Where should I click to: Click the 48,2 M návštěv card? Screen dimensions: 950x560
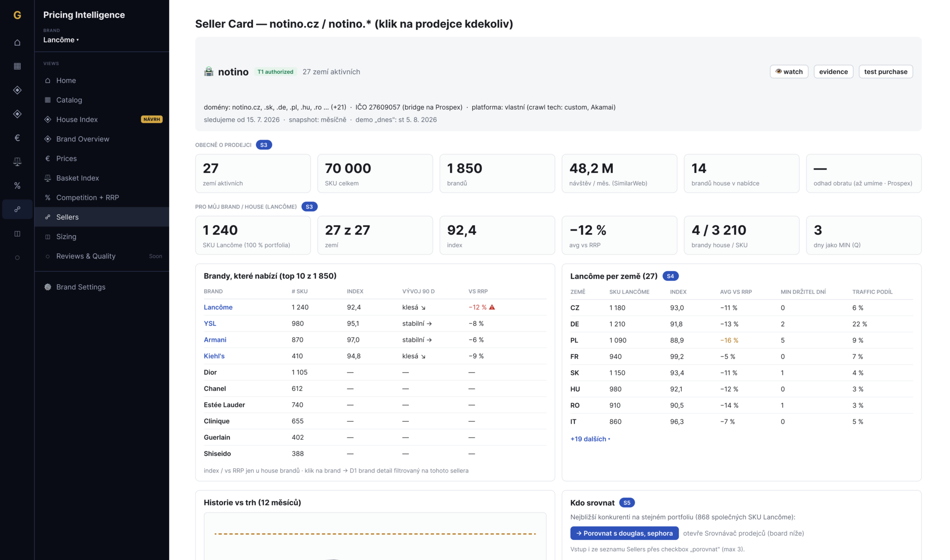pyautogui.click(x=619, y=173)
